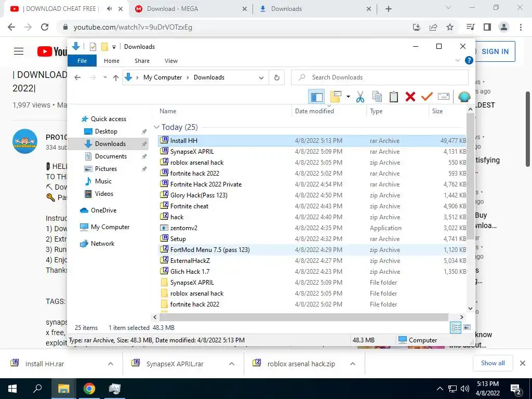Select Desktop in navigation pane
Screen dimensions: 532x399
click(106, 131)
